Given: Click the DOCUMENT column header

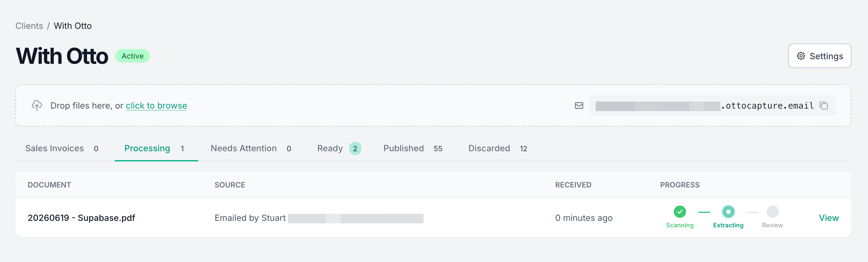Looking at the screenshot, I should (x=49, y=185).
